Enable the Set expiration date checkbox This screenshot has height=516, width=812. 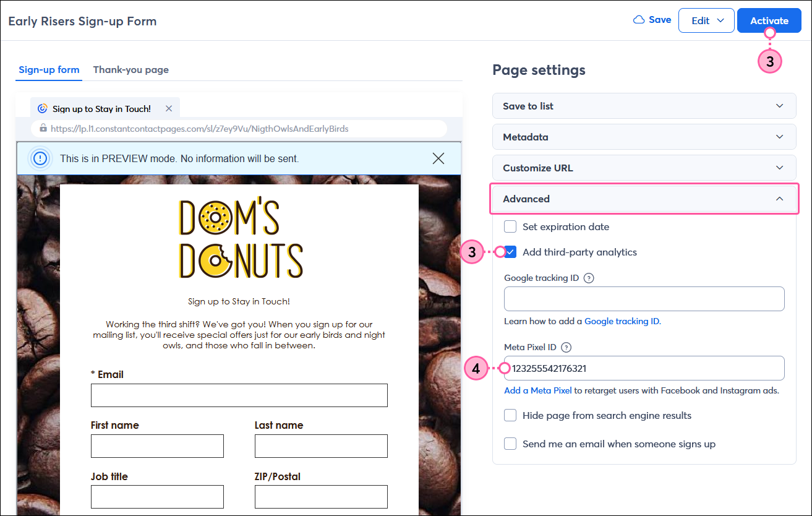(x=510, y=226)
